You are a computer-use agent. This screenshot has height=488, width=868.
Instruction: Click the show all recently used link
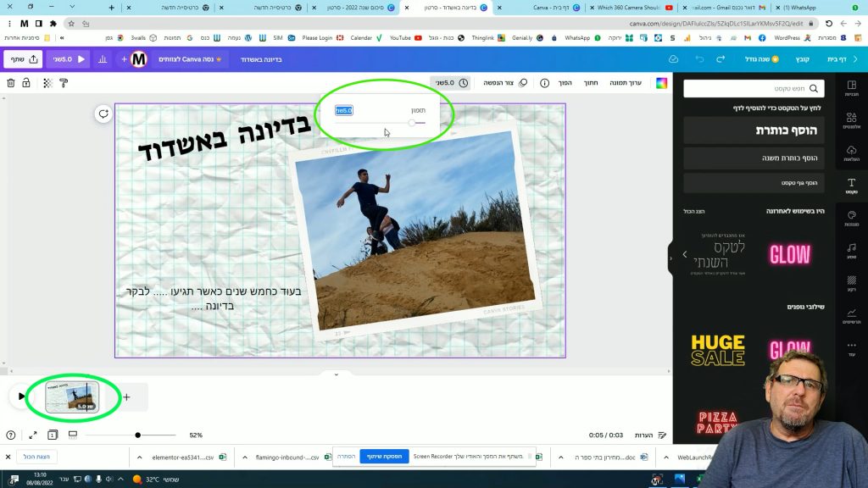(693, 211)
